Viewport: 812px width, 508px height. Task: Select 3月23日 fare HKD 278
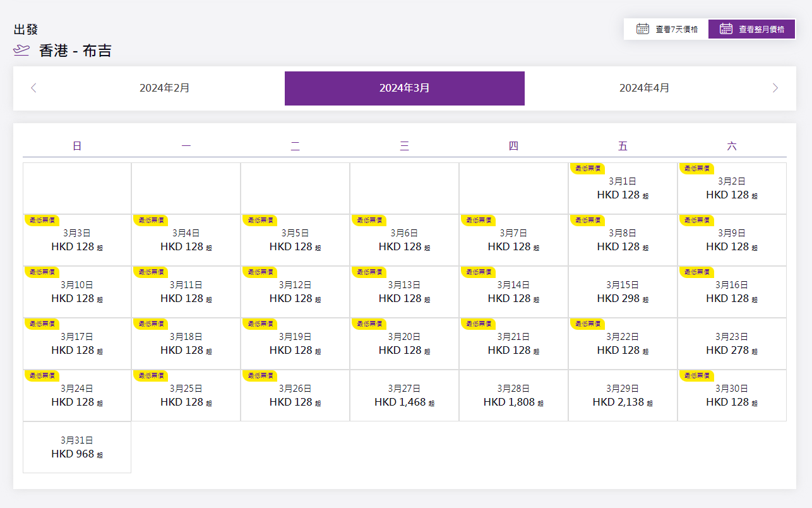pyautogui.click(x=732, y=344)
